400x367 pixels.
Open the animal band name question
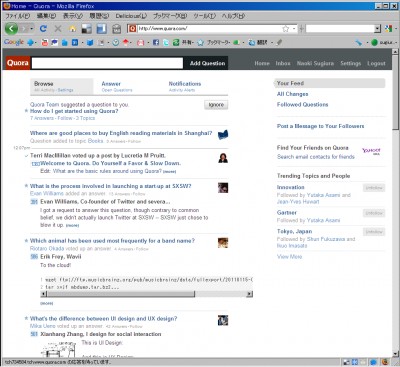(112, 241)
